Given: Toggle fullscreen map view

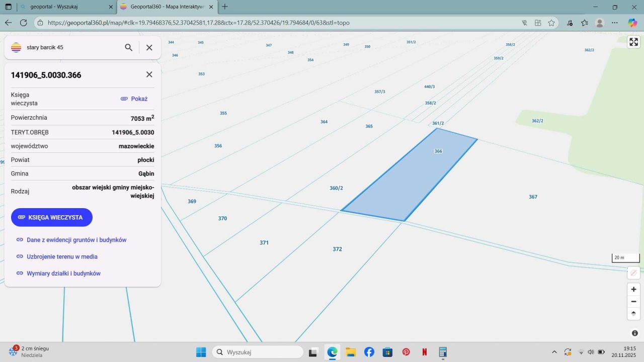Looking at the screenshot, I should click(633, 42).
